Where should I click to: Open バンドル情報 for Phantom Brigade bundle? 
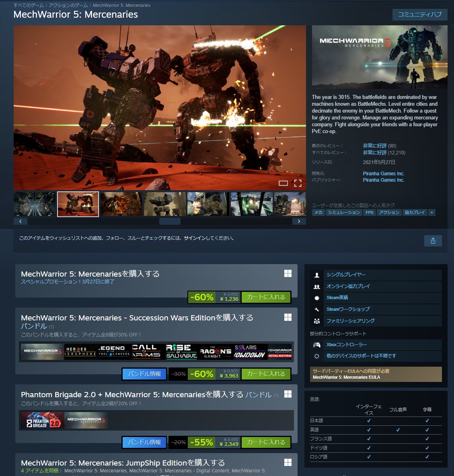tap(144, 442)
